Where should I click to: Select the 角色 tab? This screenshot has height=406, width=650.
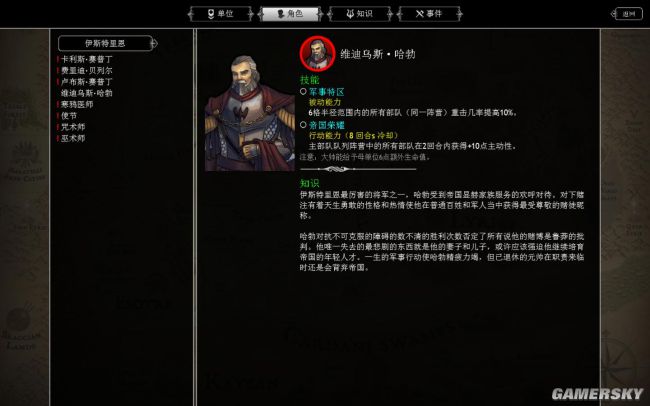coord(290,14)
